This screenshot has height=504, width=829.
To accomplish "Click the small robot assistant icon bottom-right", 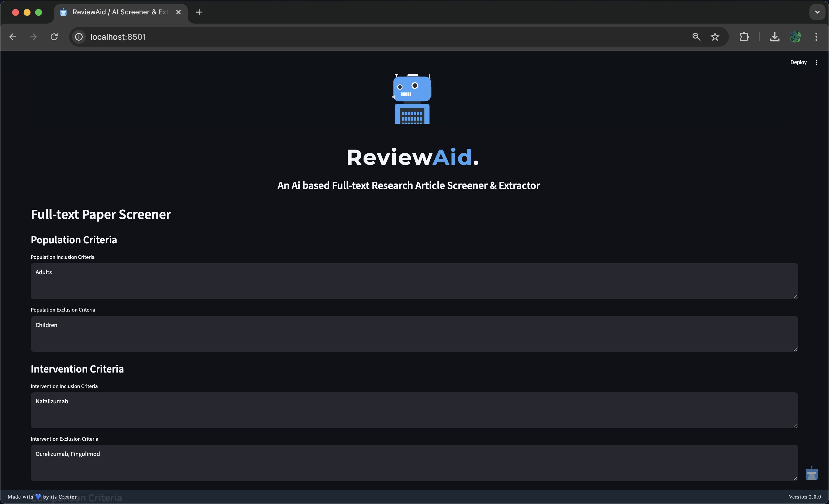I will click(x=811, y=474).
